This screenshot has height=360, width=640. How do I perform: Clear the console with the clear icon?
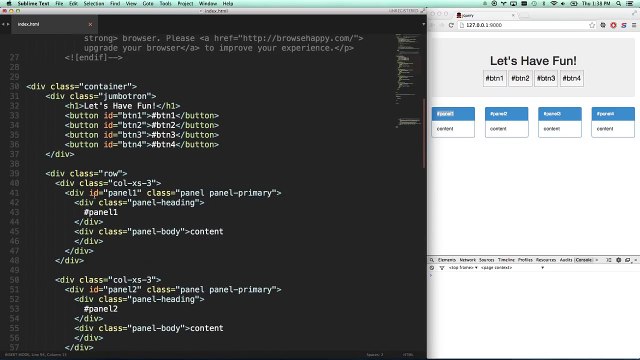click(x=432, y=268)
